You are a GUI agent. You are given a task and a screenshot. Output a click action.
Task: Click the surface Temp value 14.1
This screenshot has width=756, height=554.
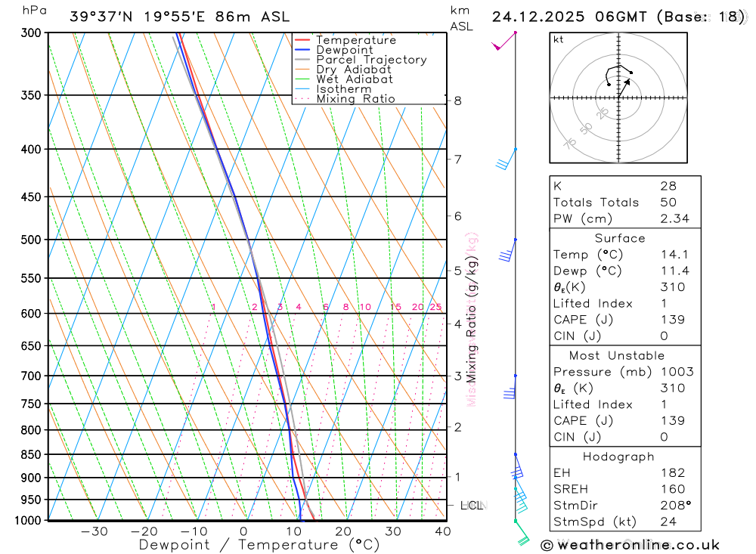tap(674, 255)
